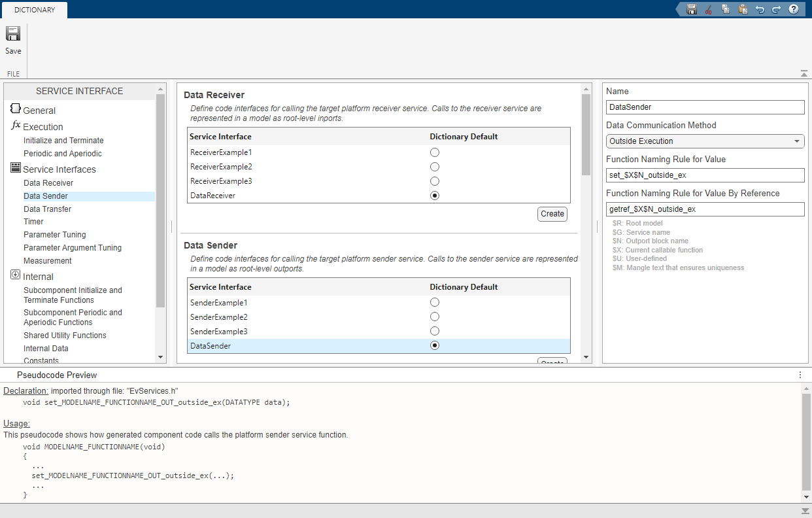Click the Copy icon in the top toolbar
This screenshot has width=812, height=518.
[726, 9]
